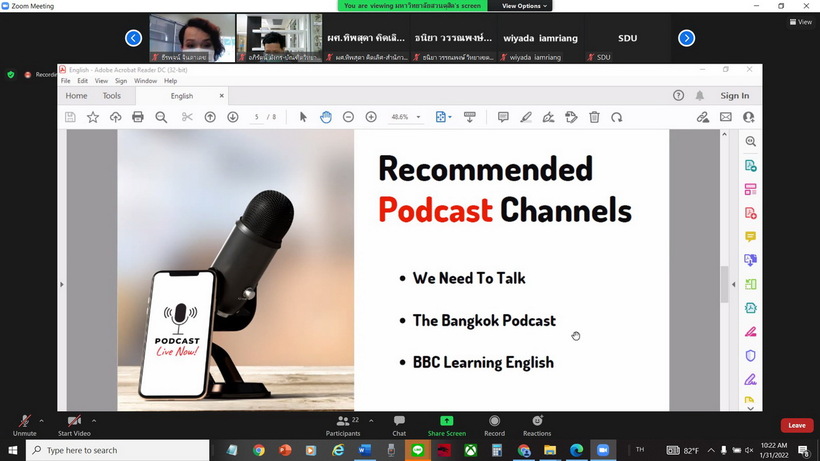The height and width of the screenshot is (461, 820).
Task: Start recording with the Record button
Action: coord(494,425)
